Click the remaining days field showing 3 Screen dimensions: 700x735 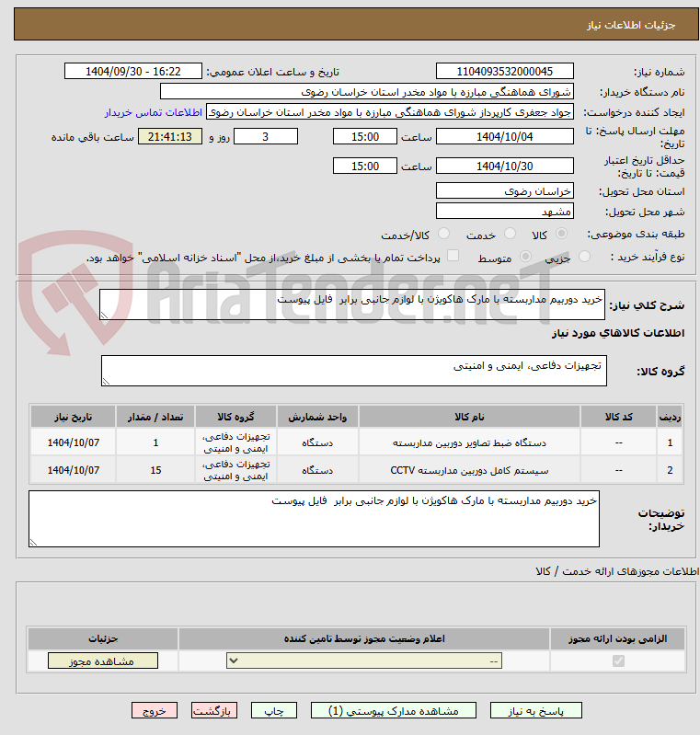pos(266,136)
